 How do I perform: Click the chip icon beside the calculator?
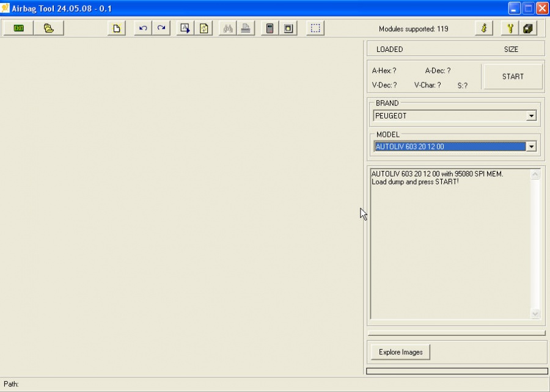[x=288, y=28]
